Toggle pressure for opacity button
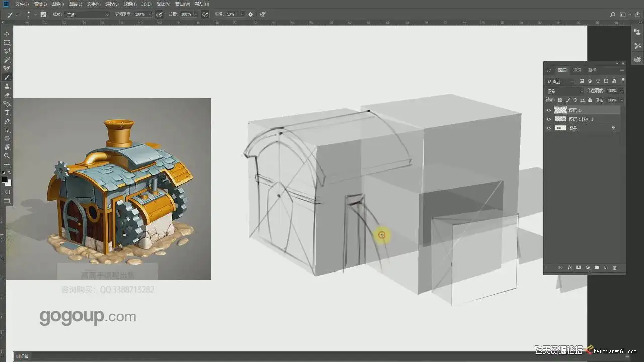This screenshot has height=362, width=644. tap(159, 14)
